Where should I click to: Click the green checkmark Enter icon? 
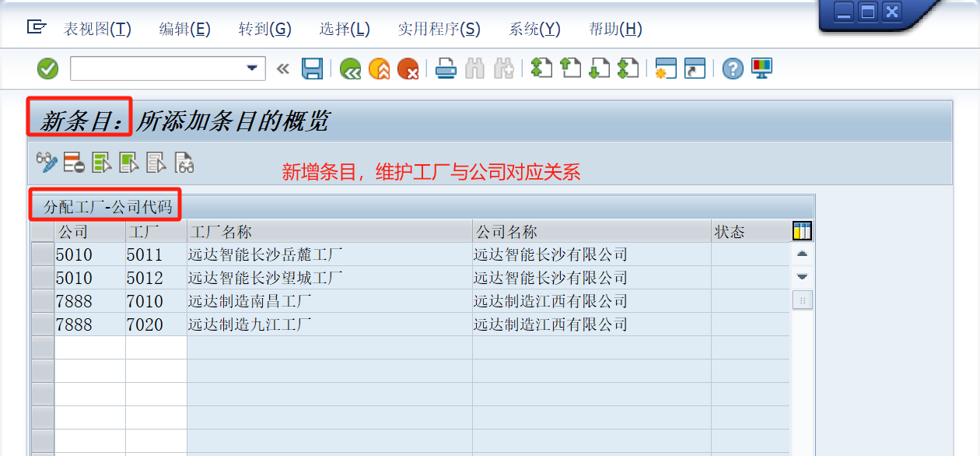click(48, 68)
